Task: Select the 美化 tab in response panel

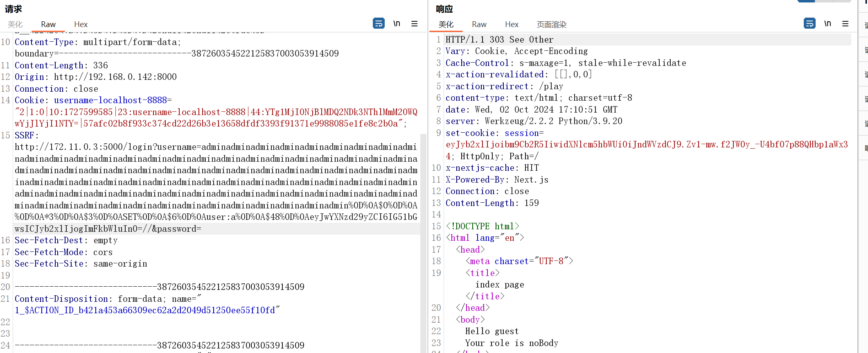Action: coord(446,24)
